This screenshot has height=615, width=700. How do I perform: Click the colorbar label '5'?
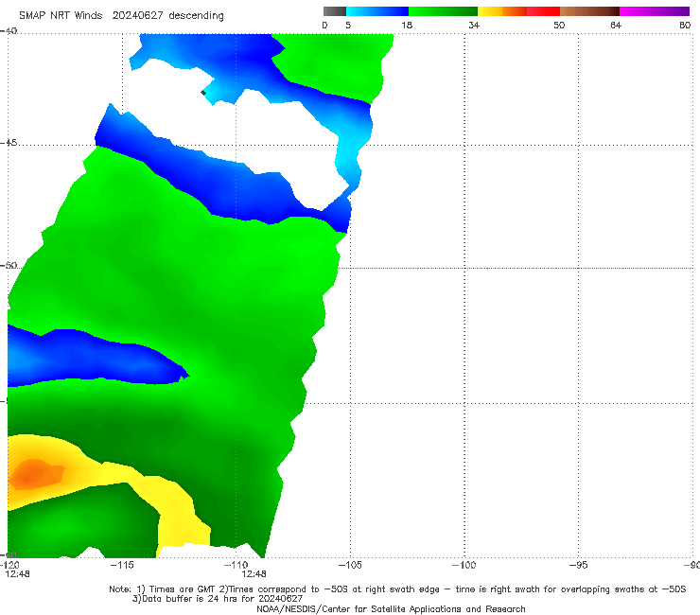tap(348, 26)
